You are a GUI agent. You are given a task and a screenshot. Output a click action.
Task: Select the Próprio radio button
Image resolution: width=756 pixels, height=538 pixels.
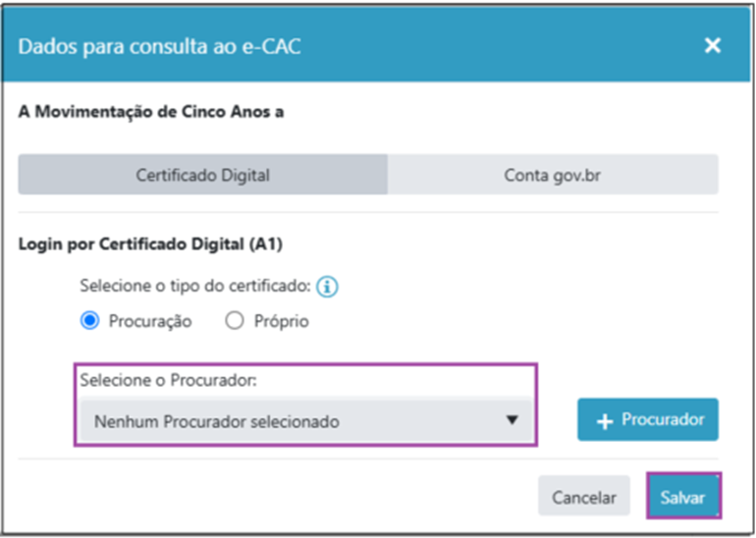tap(235, 321)
